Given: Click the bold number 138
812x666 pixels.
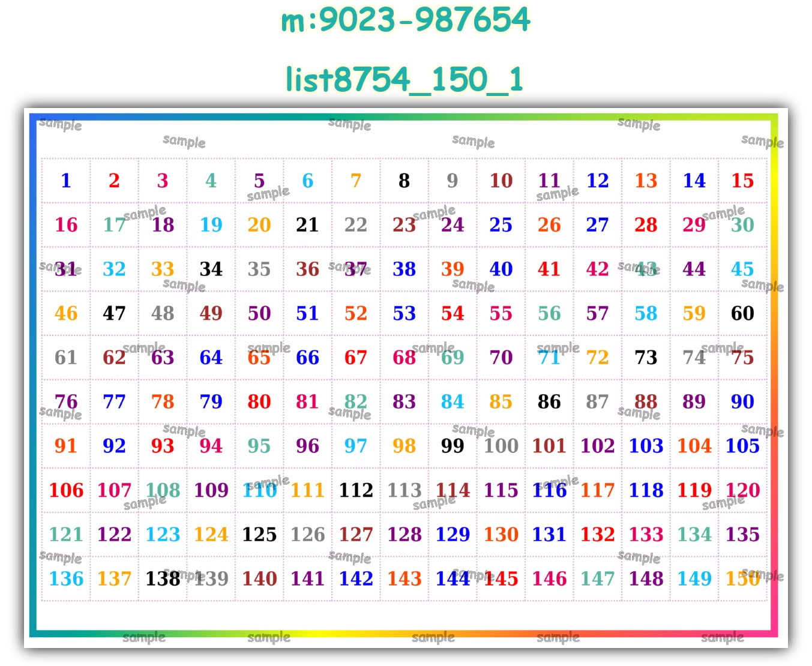Looking at the screenshot, I should tap(163, 578).
